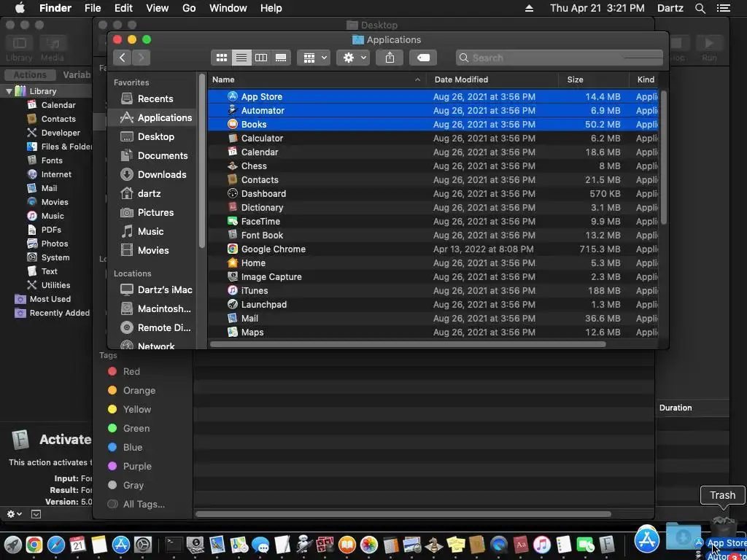Switch Finder to list view
The width and height of the screenshot is (747, 560).
(241, 58)
